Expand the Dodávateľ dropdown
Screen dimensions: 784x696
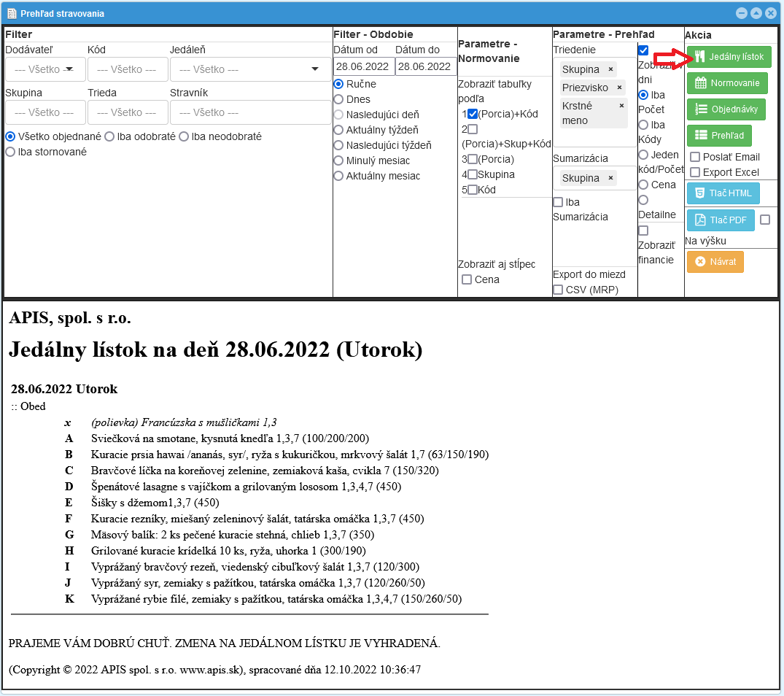tap(44, 68)
